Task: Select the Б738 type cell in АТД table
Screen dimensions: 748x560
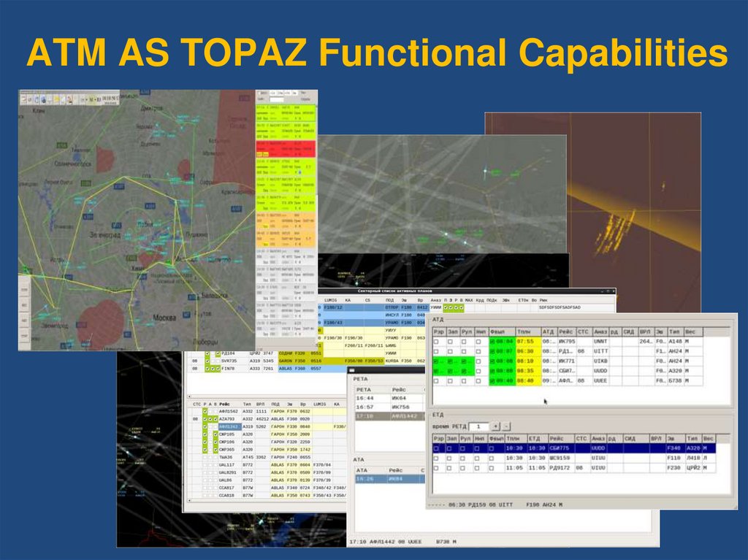Action: coord(675,380)
